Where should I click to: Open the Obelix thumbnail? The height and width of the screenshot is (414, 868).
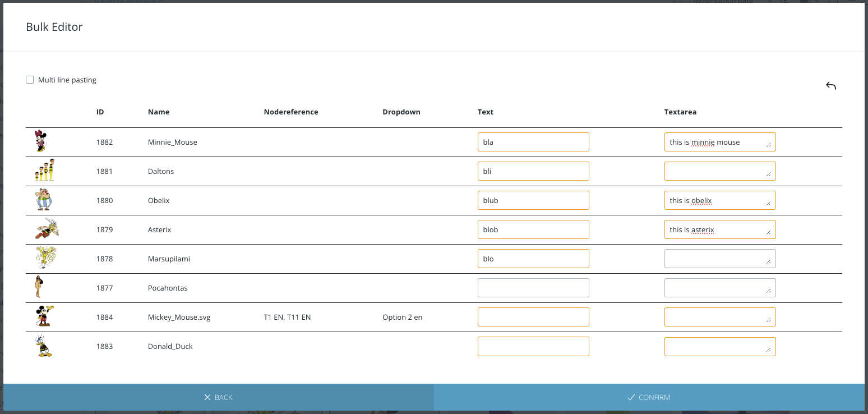point(44,200)
